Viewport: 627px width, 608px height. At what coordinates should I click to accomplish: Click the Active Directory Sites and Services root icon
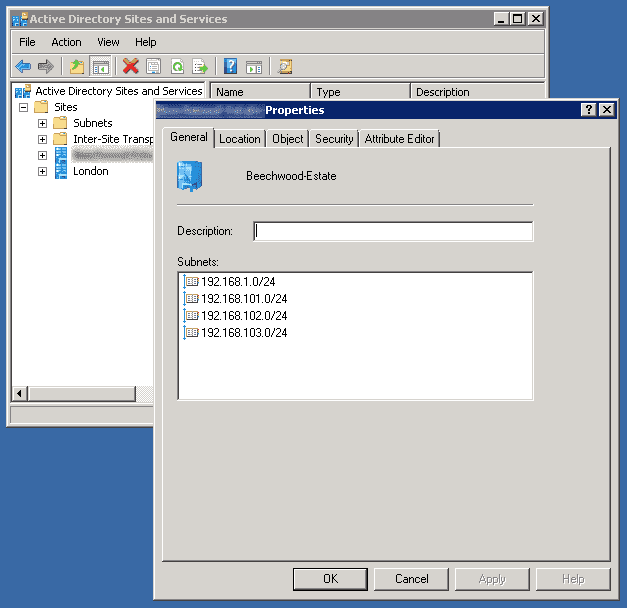coord(23,91)
